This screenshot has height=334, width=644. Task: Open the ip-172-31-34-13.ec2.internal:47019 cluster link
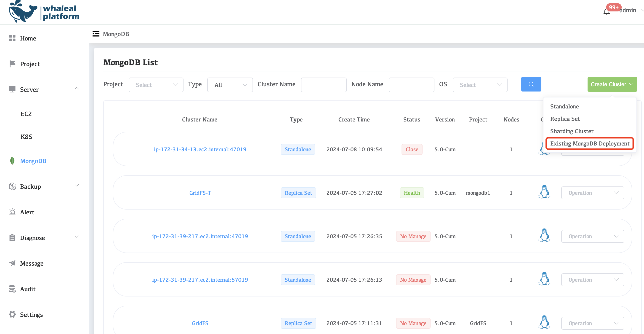(200, 149)
